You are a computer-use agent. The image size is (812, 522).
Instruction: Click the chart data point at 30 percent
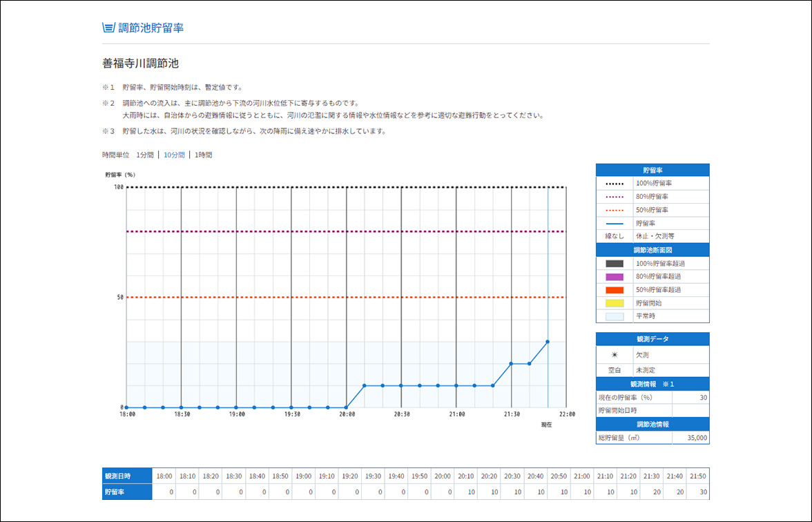tap(548, 342)
